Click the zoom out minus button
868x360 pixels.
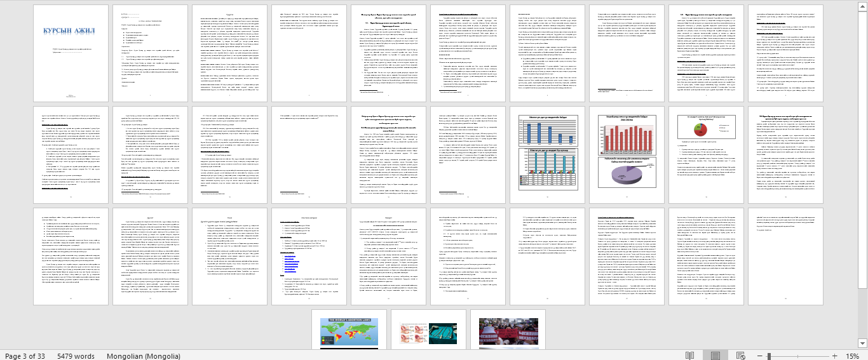(x=757, y=356)
